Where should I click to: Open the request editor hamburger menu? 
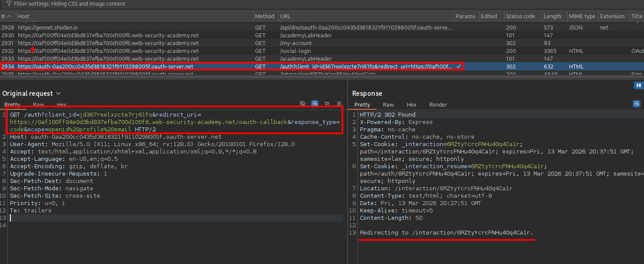pyautogui.click(x=339, y=104)
